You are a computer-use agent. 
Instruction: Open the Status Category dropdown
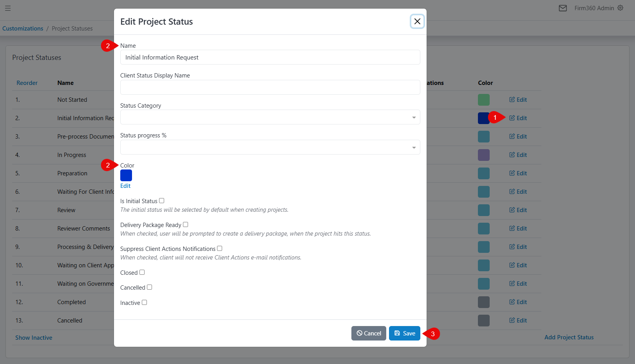413,117
